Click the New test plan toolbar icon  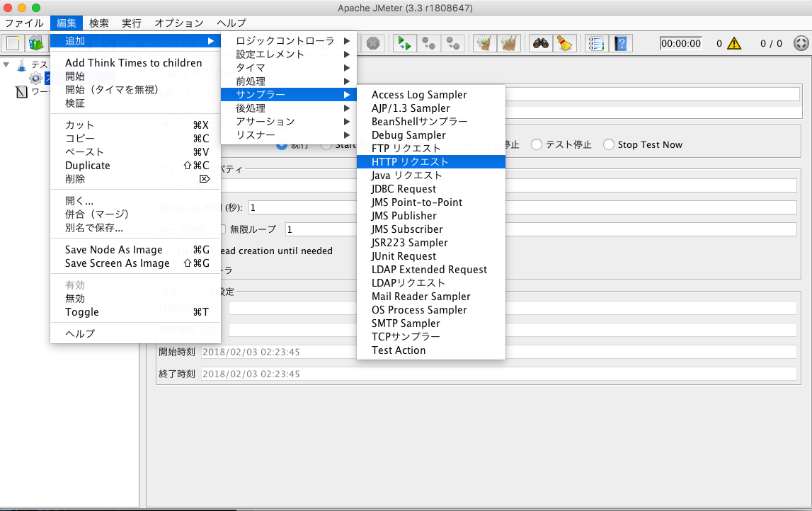coord(13,43)
